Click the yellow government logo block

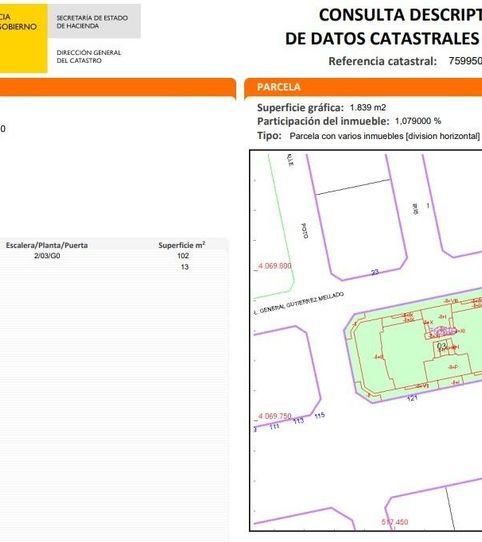coord(23,38)
